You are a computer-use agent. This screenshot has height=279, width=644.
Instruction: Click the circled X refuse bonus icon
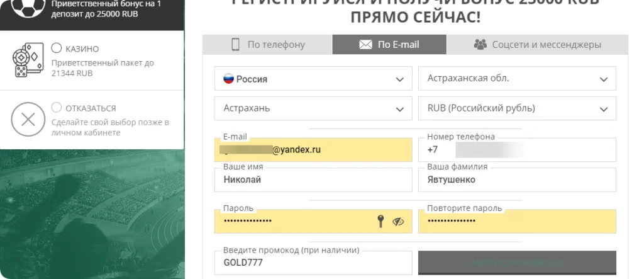click(x=28, y=120)
